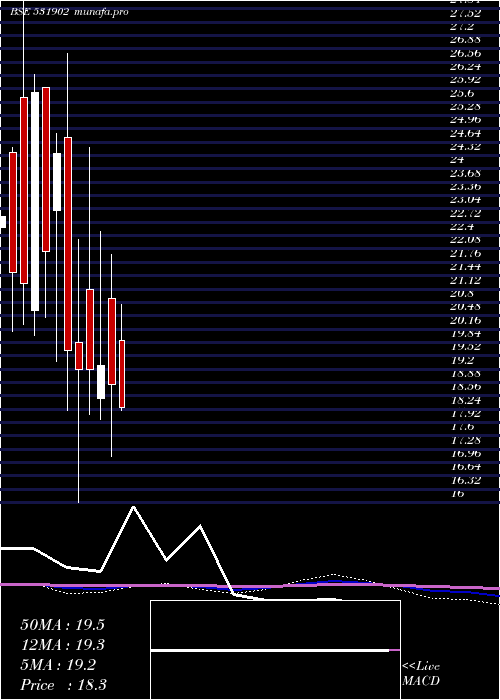Image resolution: width=500 pixels, height=700 pixels.
Task: Click the 27.2 price axis label
Action: (462, 26)
